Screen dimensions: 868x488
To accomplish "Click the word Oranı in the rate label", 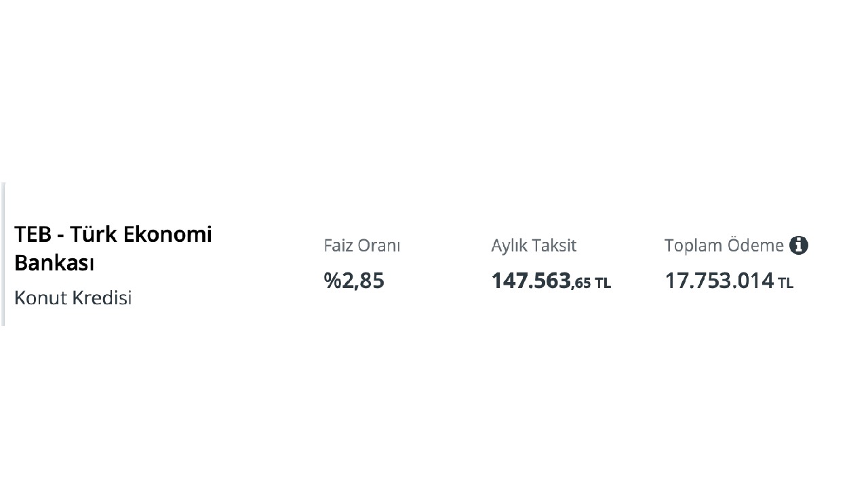I will click(x=378, y=245).
